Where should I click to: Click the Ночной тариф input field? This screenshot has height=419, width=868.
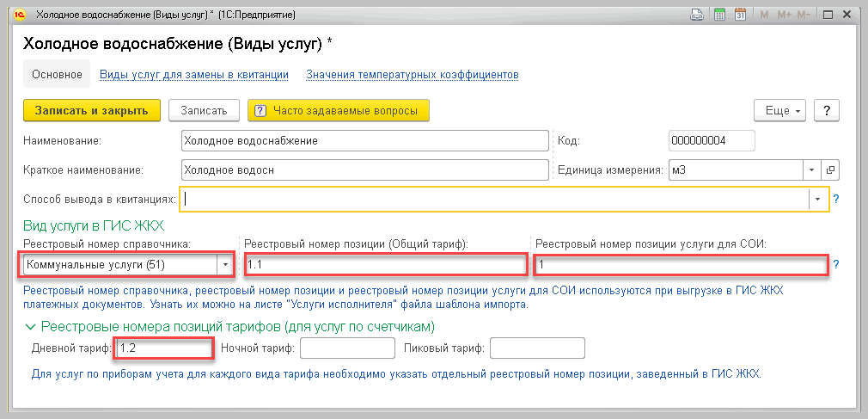(x=347, y=348)
